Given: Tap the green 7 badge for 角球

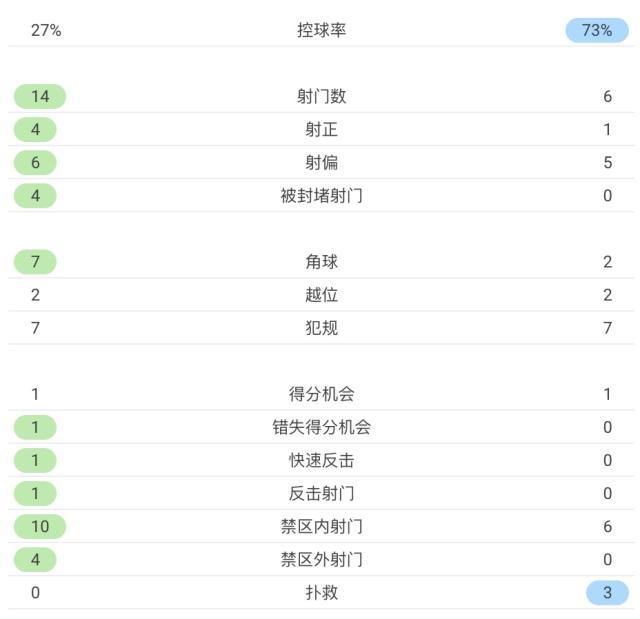Looking at the screenshot, I should pyautogui.click(x=35, y=261).
